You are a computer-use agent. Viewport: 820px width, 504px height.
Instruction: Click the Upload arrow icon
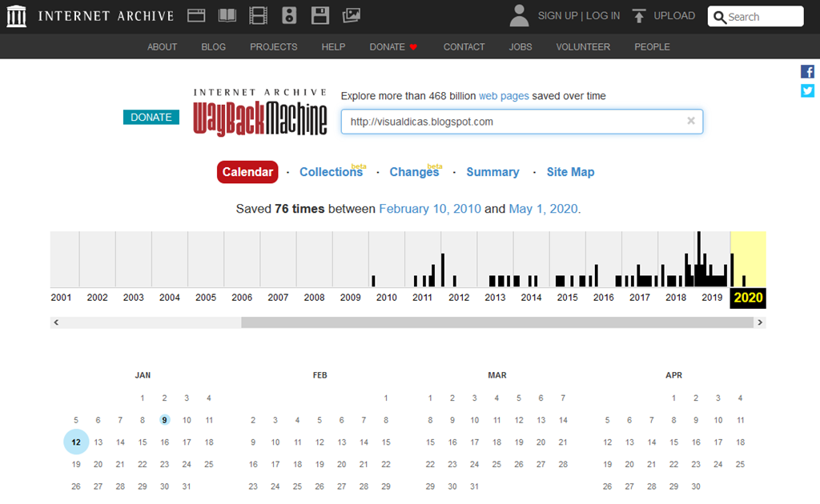[638, 16]
